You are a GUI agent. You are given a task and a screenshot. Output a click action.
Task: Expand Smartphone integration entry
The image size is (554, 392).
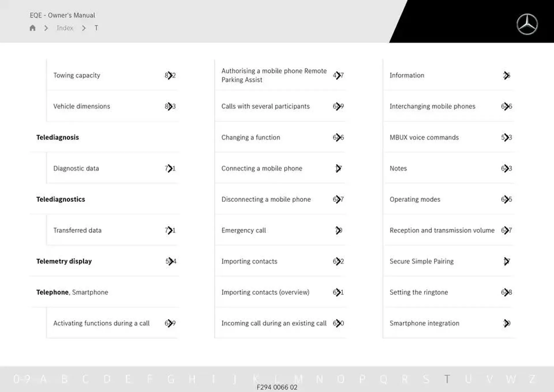point(507,323)
